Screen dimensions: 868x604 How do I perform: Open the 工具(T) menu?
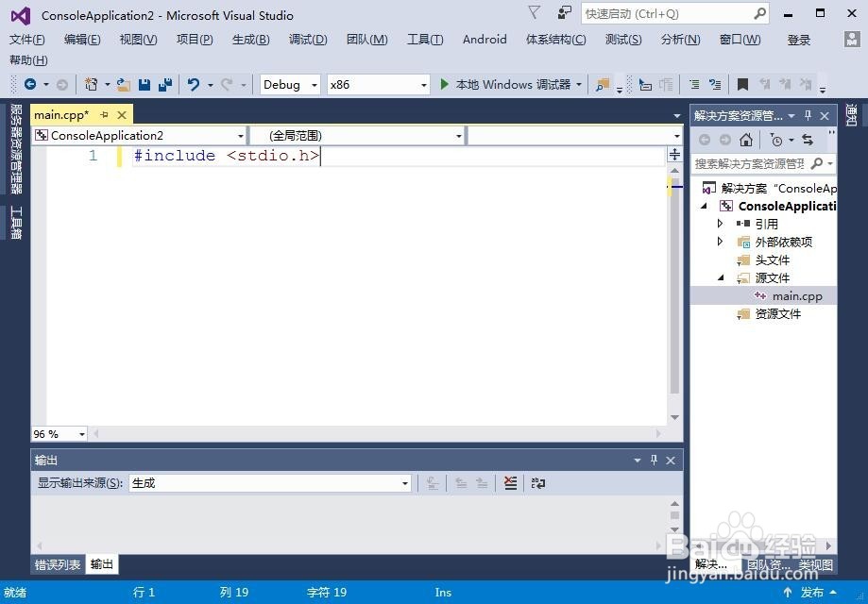(x=425, y=40)
